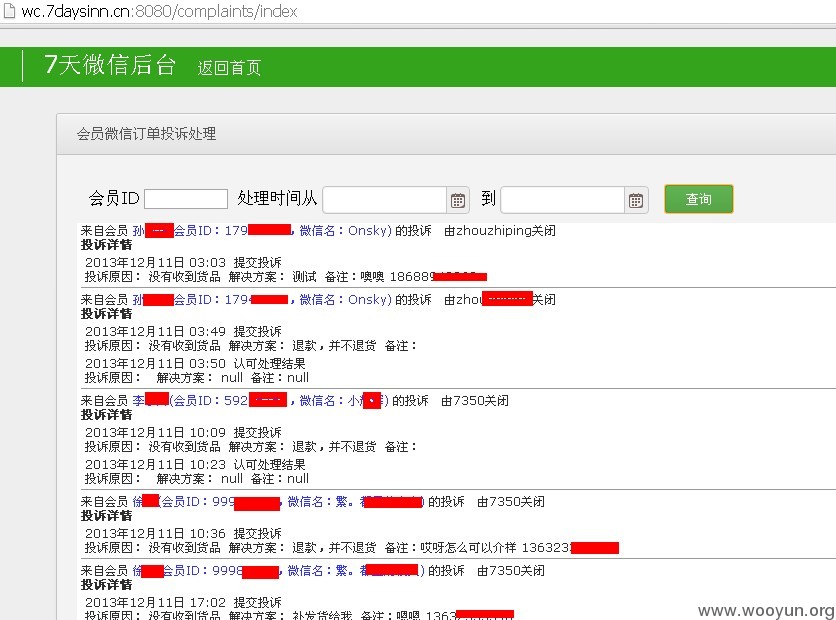Viewport: 836px width, 620px height.
Task: Focus the 到 end date field
Action: pos(562,200)
